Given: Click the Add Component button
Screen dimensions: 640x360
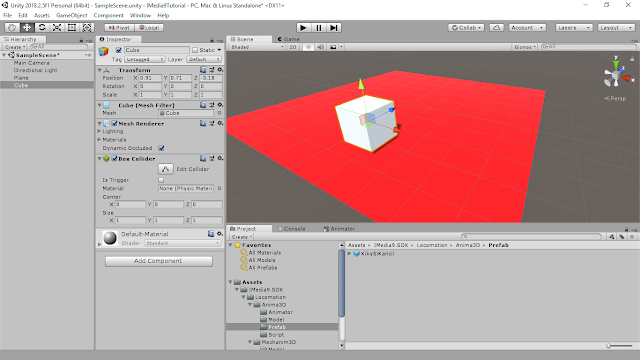Looking at the screenshot, I should [x=159, y=261].
